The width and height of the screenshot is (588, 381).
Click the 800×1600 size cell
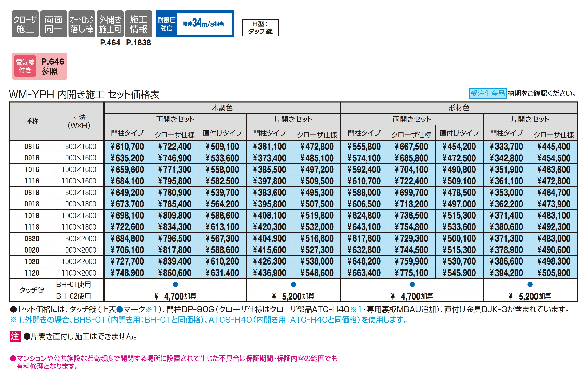point(79,146)
